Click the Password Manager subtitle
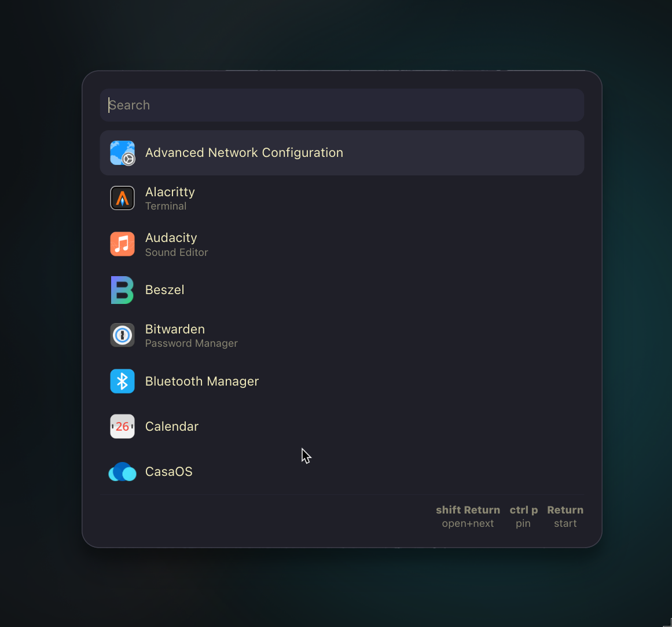 [191, 343]
